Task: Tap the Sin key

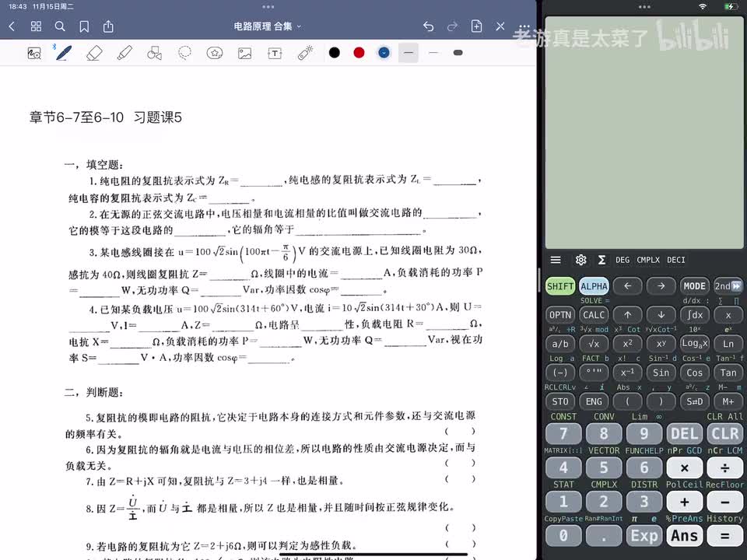Action: (x=661, y=373)
